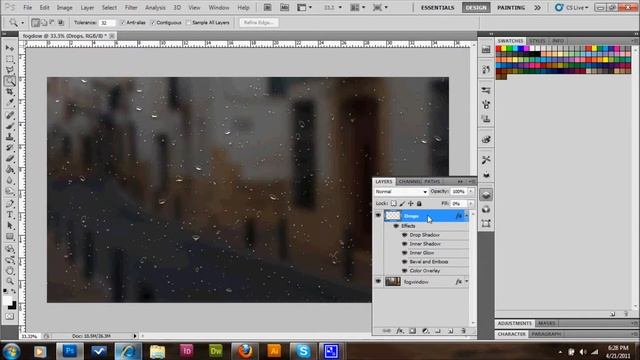Click the Refine Edge button

[x=259, y=22]
